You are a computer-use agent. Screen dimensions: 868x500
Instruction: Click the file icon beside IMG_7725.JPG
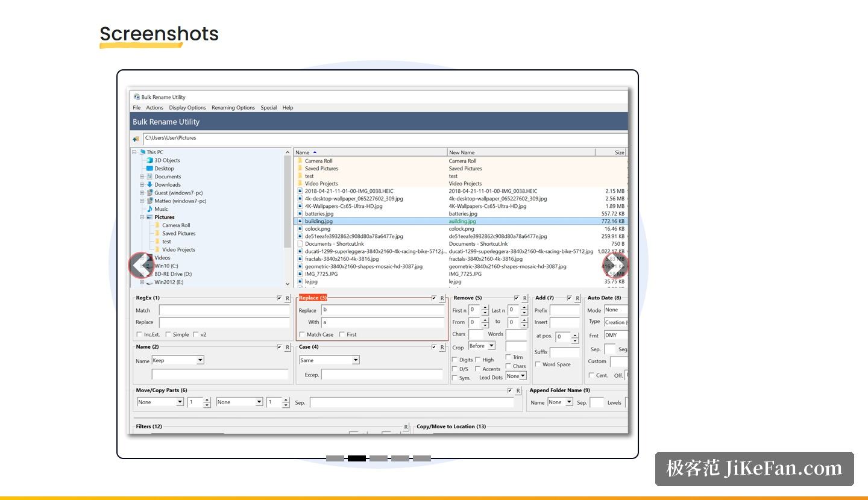300,273
